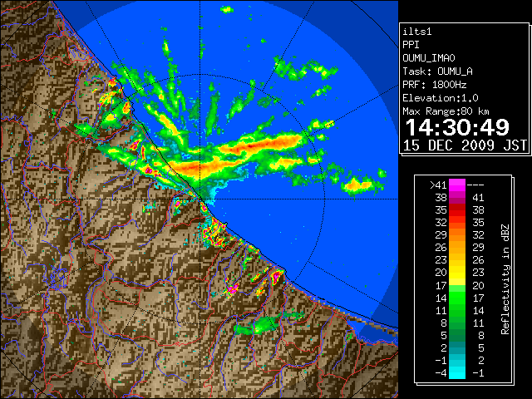Click the '>41' legend label
Screen dimensions: 532x399
click(438, 185)
